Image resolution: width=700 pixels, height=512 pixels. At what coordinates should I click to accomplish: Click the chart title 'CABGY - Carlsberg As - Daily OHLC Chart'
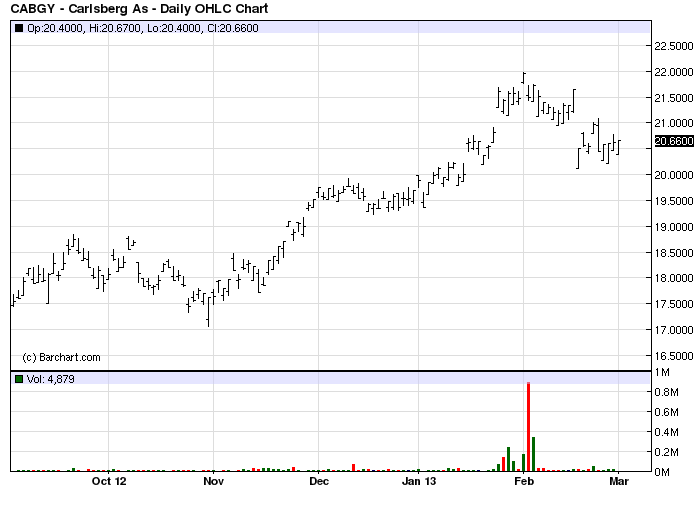[139, 8]
